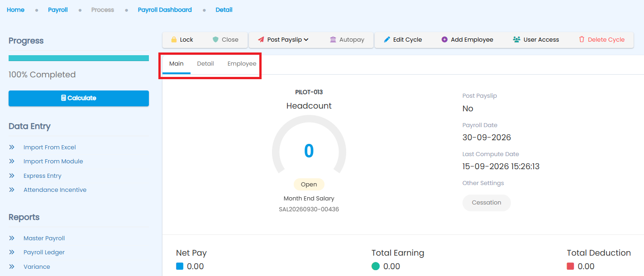
Task: Click the Process breadcrumb item
Action: [x=103, y=10]
